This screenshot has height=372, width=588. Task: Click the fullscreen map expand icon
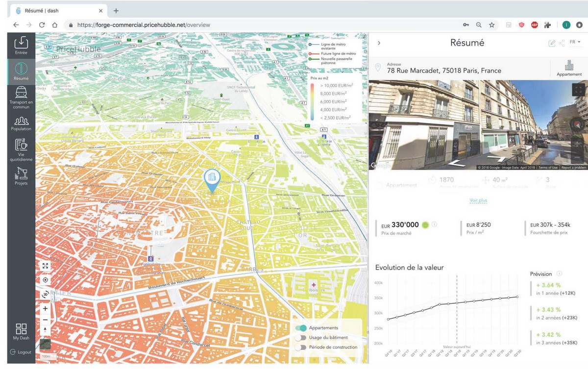(x=45, y=266)
